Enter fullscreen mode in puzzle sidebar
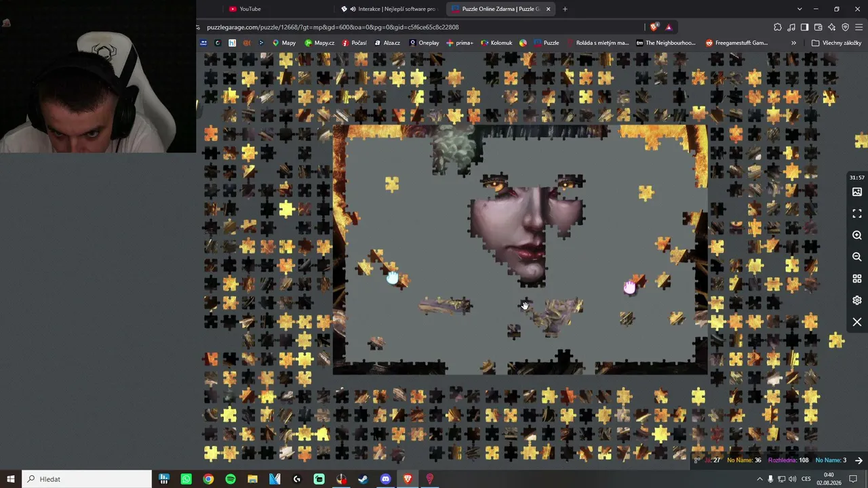 click(857, 213)
